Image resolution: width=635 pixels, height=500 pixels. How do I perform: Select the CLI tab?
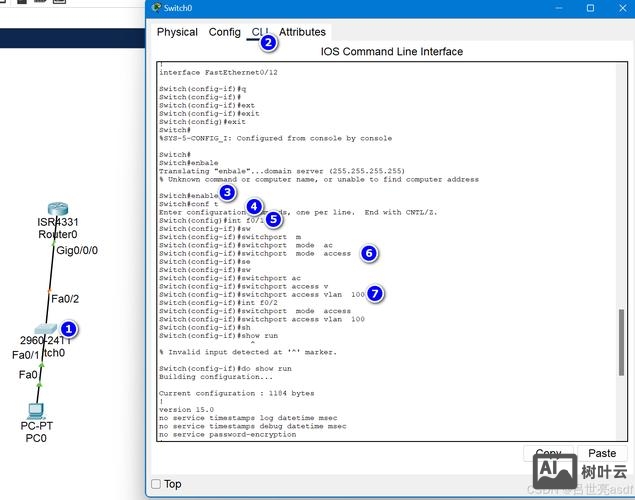(260, 32)
